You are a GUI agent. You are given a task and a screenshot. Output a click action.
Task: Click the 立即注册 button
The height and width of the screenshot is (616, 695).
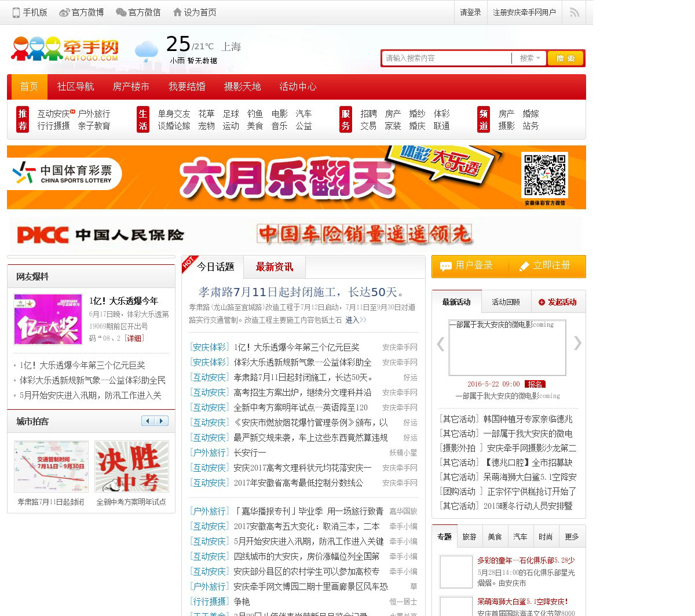[547, 266]
